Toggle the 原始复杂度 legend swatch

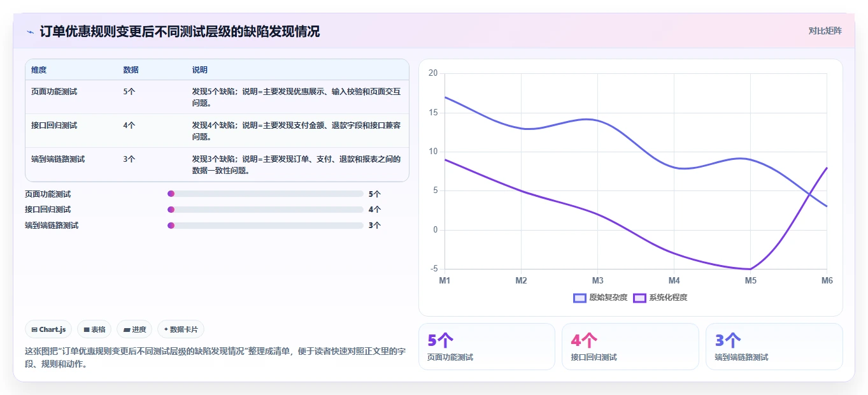pyautogui.click(x=580, y=298)
